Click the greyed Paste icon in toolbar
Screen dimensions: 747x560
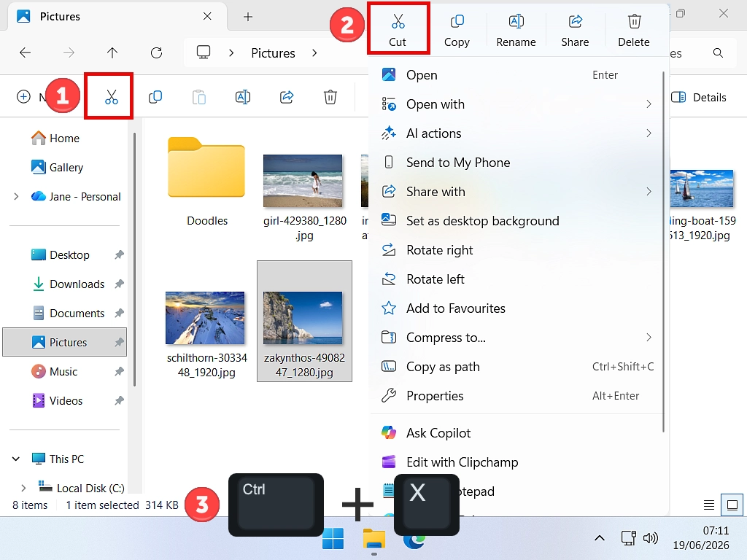pos(199,97)
